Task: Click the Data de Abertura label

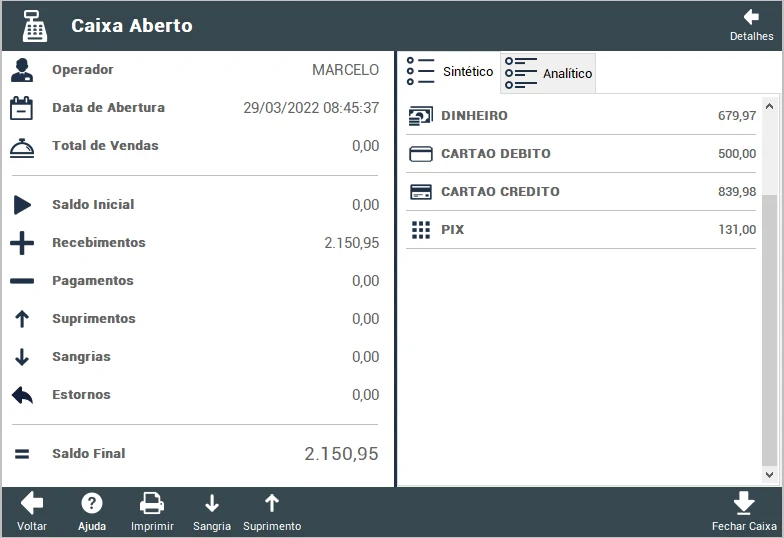Action: click(108, 108)
